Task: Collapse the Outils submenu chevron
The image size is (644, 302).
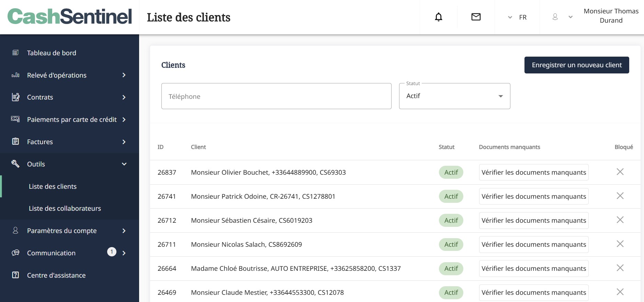Action: pyautogui.click(x=124, y=164)
